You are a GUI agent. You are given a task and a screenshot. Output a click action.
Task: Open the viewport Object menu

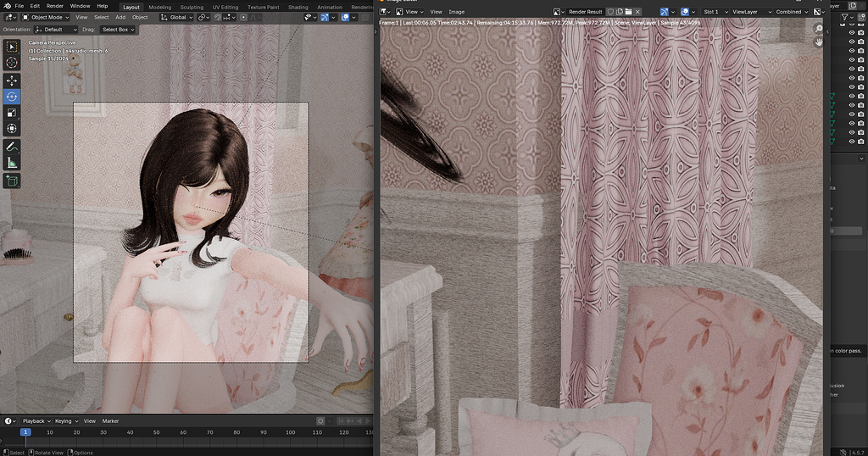tap(140, 17)
